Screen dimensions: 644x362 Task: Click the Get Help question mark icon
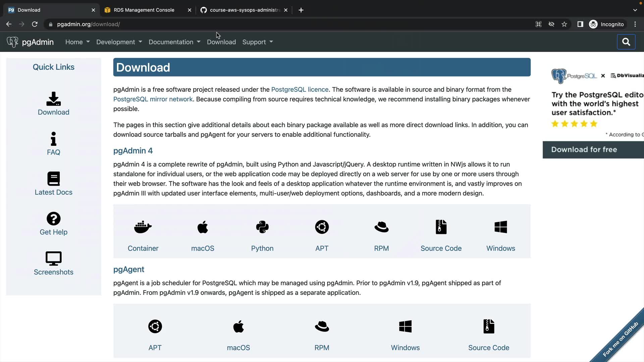point(53,219)
